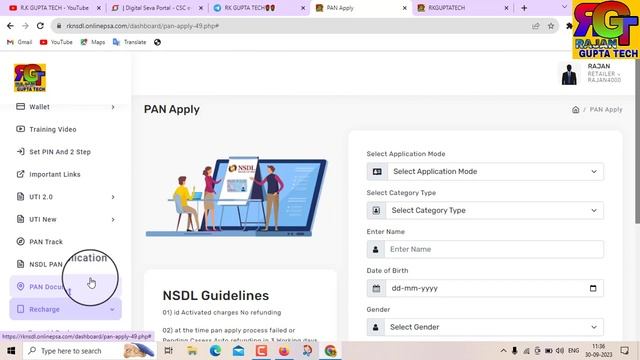The height and width of the screenshot is (360, 640).
Task: Click the share page icon
Action: (x=536, y=26)
